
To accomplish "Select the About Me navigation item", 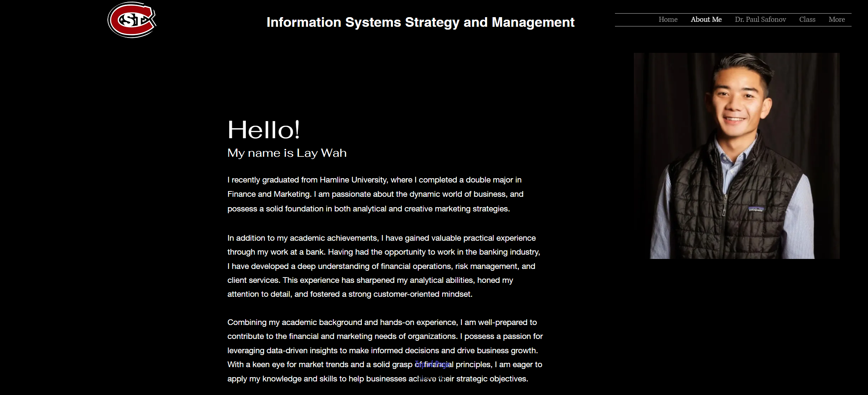I will tap(706, 20).
